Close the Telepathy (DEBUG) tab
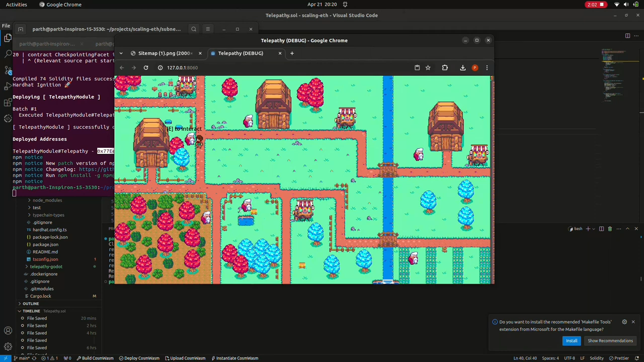The height and width of the screenshot is (362, 644). click(280, 53)
